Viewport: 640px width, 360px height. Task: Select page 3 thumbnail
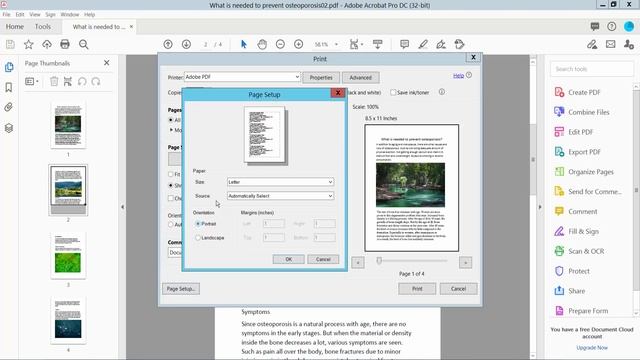68,256
